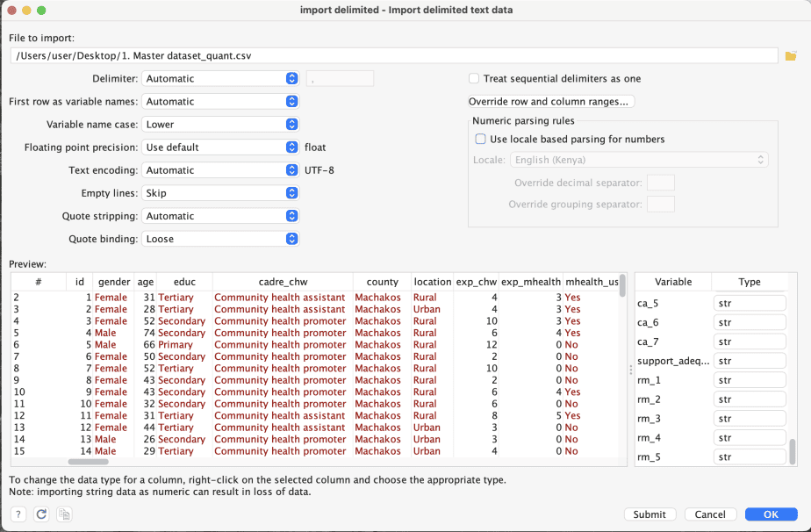
Task: Enable Treat sequential delimiters as one
Action: pos(475,79)
